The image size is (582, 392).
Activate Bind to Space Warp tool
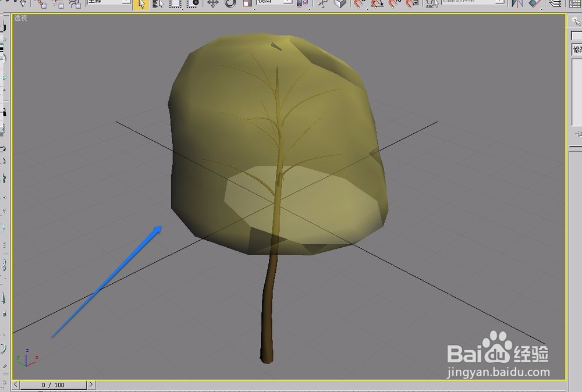click(x=75, y=3)
